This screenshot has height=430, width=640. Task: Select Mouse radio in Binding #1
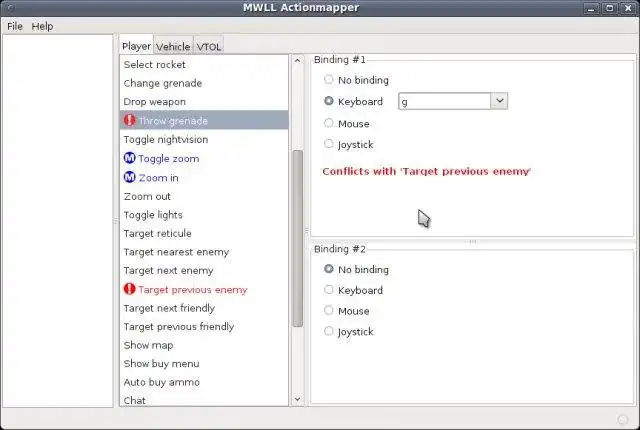click(x=329, y=123)
